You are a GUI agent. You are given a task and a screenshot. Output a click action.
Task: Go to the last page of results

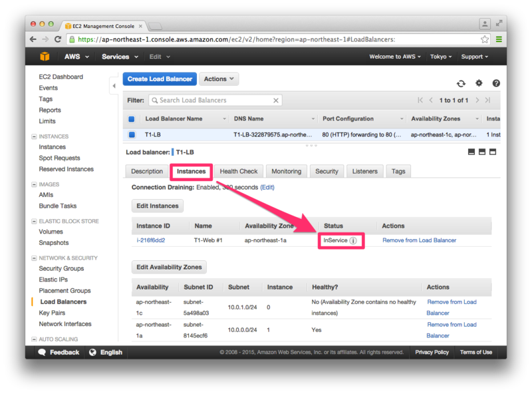[487, 100]
